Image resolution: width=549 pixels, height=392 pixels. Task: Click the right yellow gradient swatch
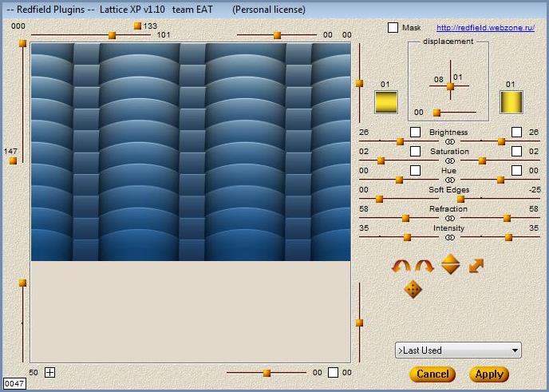(x=511, y=102)
